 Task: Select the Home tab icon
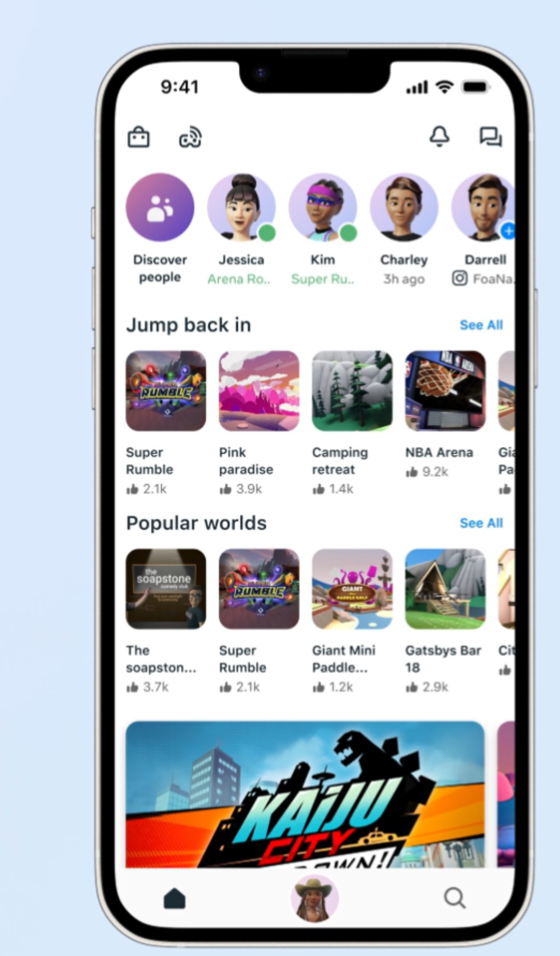tap(174, 898)
